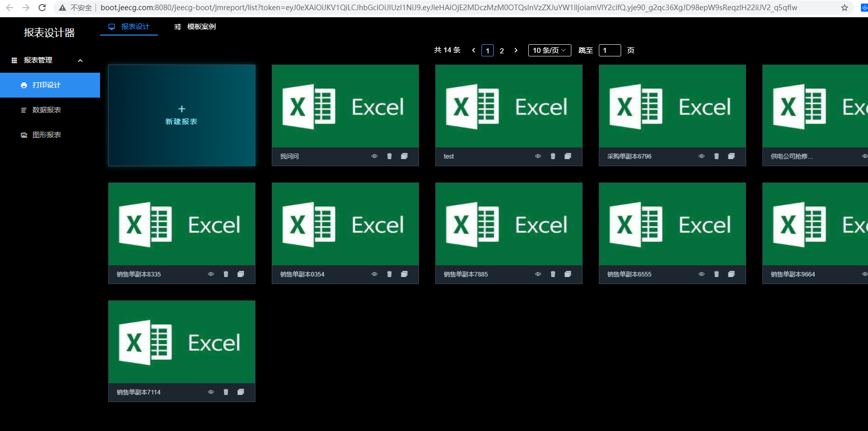Open the 销售单副本7885 report thumbnail
This screenshot has width=868, height=431.
point(509,224)
